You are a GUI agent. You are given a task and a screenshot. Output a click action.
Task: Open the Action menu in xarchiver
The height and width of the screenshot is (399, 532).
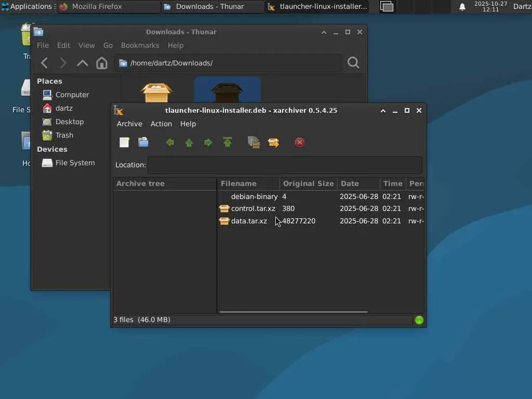161,124
